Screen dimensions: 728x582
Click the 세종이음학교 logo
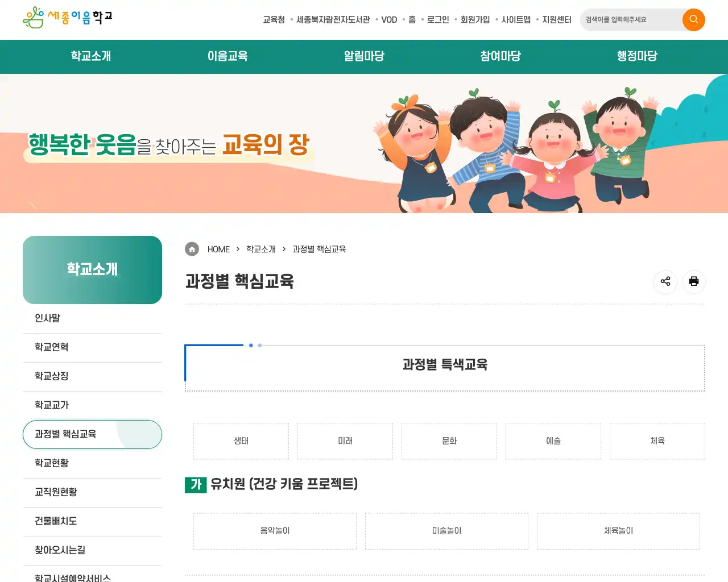click(68, 18)
